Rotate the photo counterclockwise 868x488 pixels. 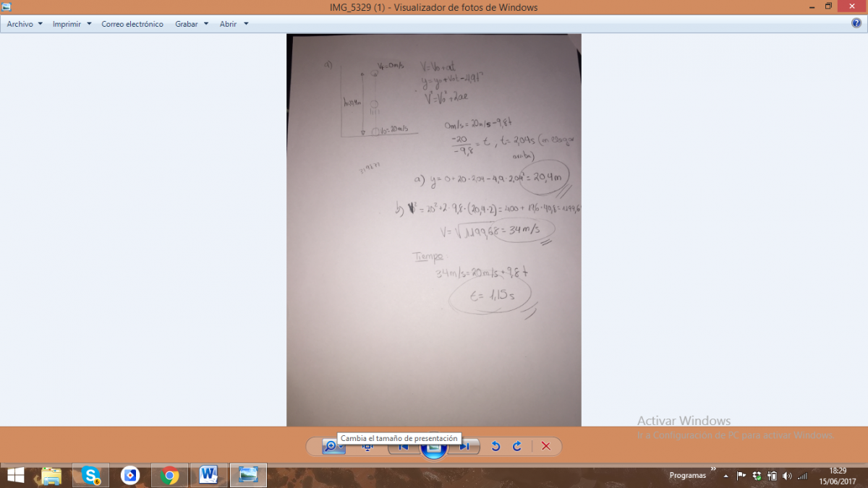coord(495,447)
